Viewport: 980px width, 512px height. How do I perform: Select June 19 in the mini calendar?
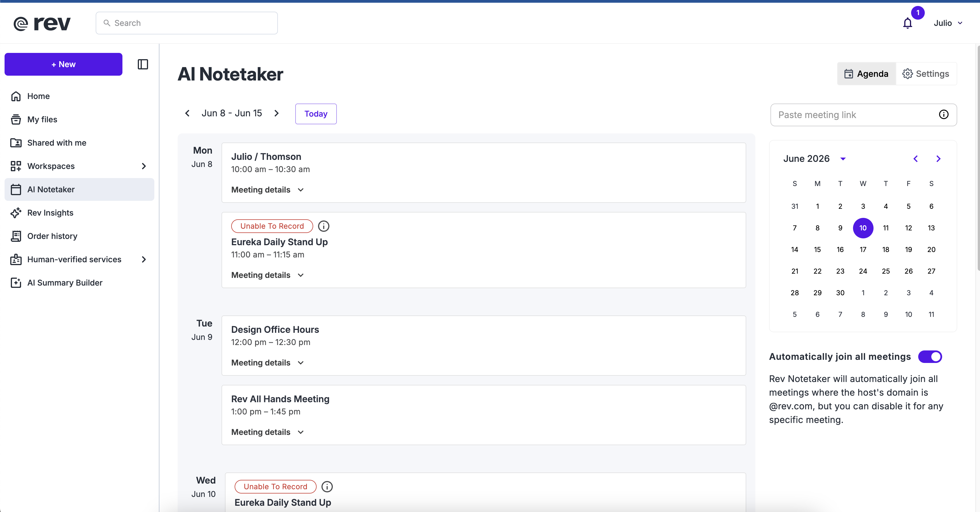[x=909, y=250]
